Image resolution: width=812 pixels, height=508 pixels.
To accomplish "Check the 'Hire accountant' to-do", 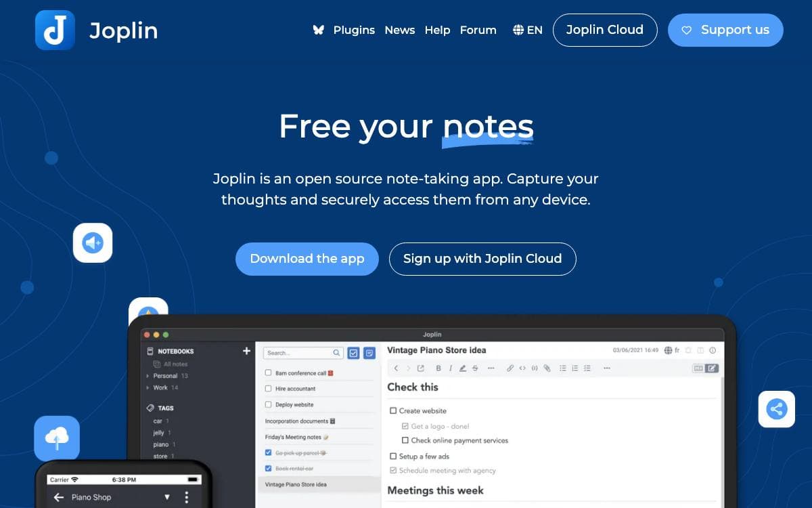I will (268, 389).
